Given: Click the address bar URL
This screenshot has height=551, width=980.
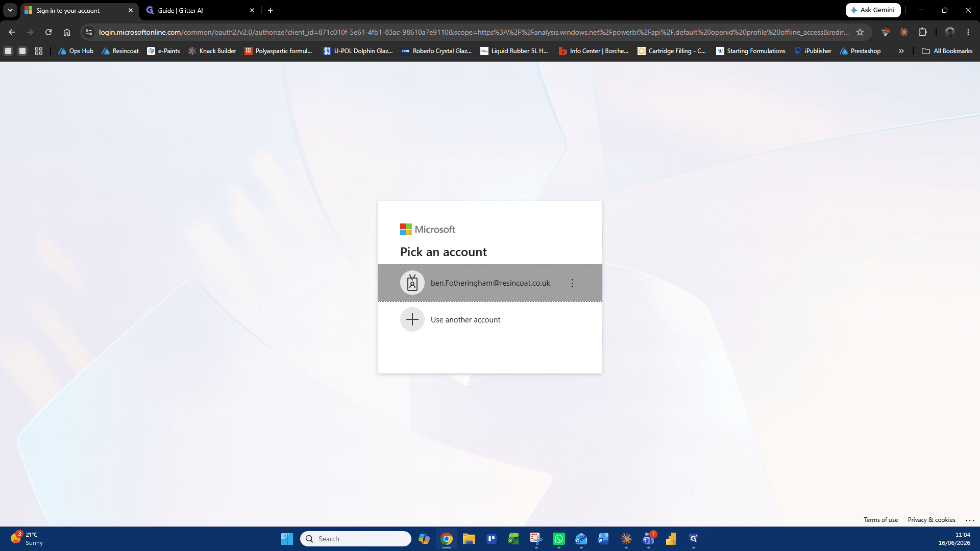Looking at the screenshot, I should (x=474, y=32).
